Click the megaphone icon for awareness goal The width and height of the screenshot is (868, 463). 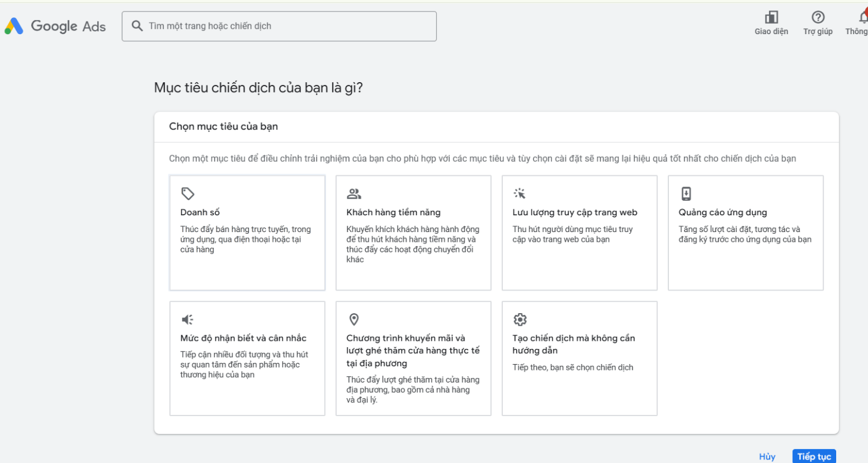point(187,319)
